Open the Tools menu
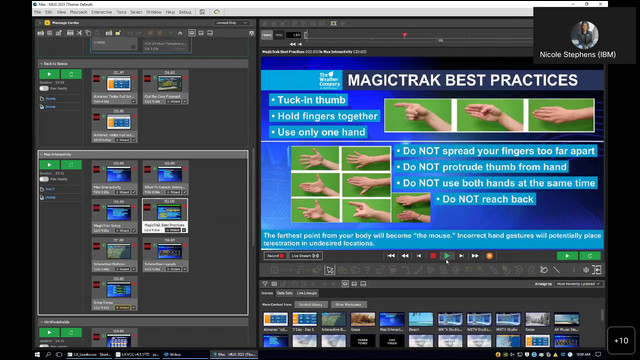Viewport: 640px width, 360px height. pos(122,12)
